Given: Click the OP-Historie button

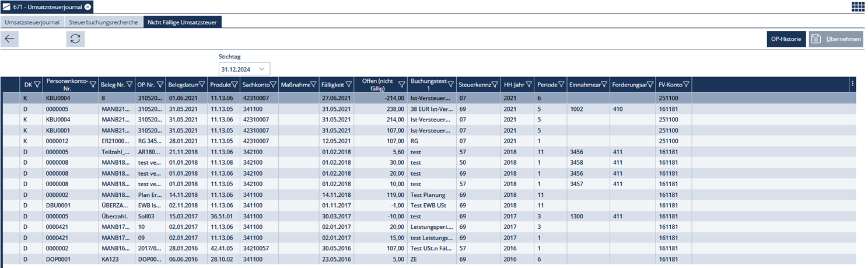Looking at the screenshot, I should (786, 39).
